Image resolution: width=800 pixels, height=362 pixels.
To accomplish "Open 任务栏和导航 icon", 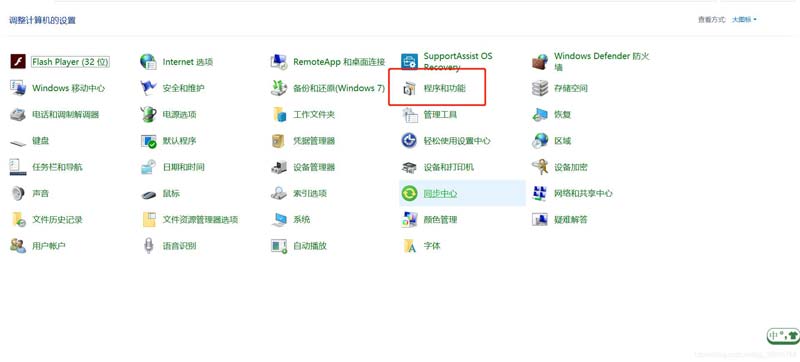I will pyautogui.click(x=18, y=167).
